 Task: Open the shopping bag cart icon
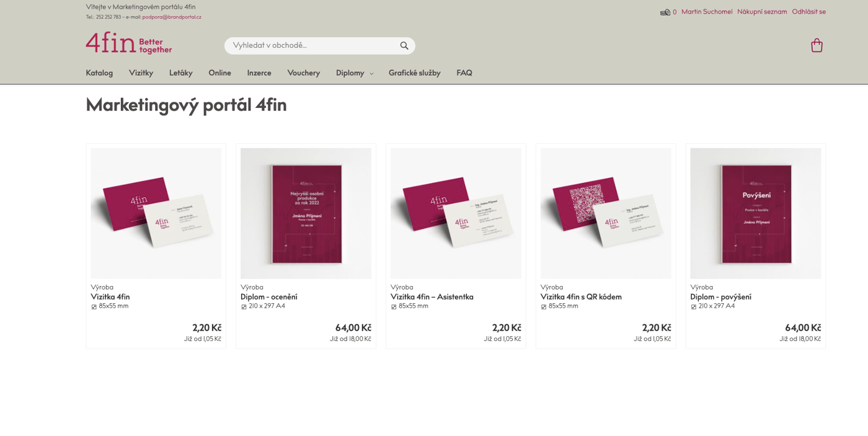pyautogui.click(x=817, y=45)
